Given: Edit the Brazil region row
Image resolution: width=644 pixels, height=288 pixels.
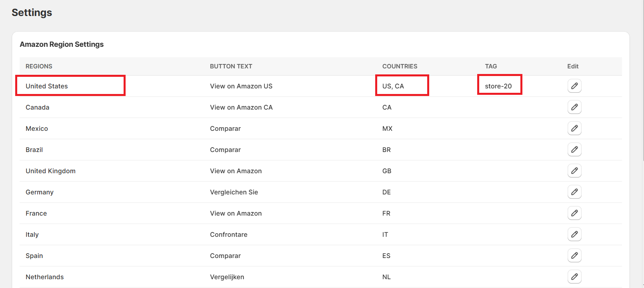Looking at the screenshot, I should [574, 150].
